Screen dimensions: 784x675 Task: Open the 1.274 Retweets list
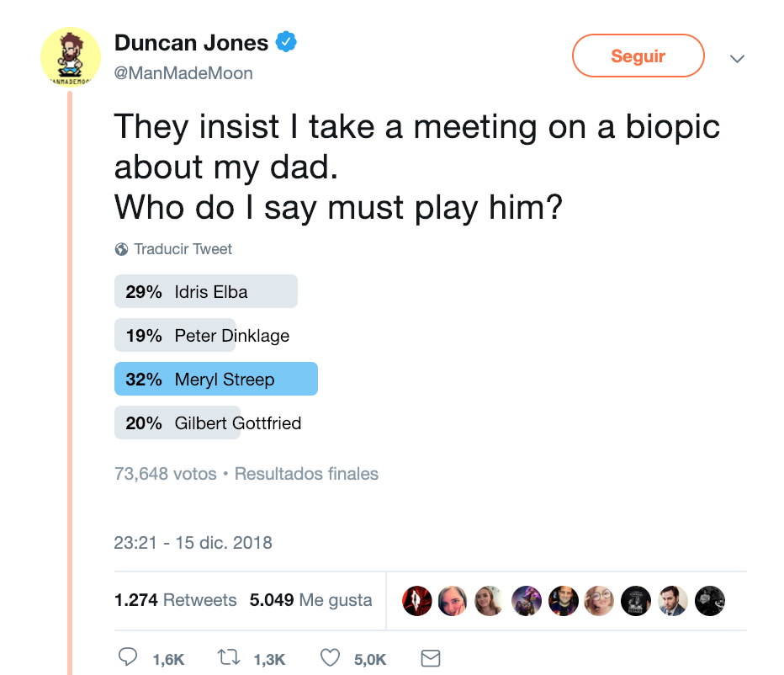(176, 599)
